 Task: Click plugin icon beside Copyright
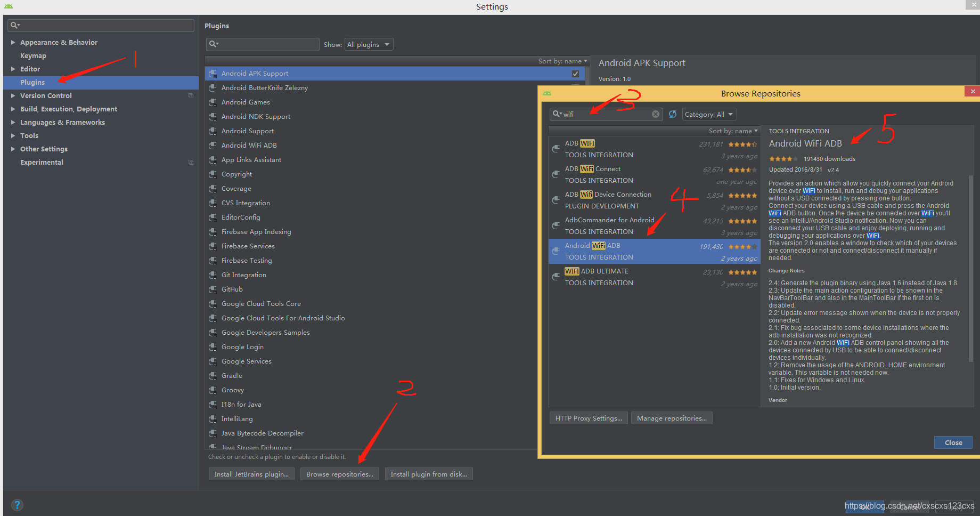pyautogui.click(x=213, y=174)
